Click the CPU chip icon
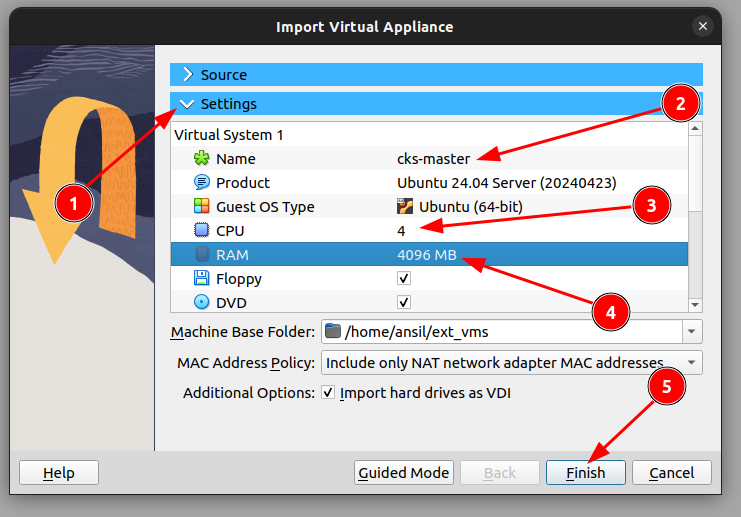Image resolution: width=741 pixels, height=517 pixels. (x=202, y=231)
